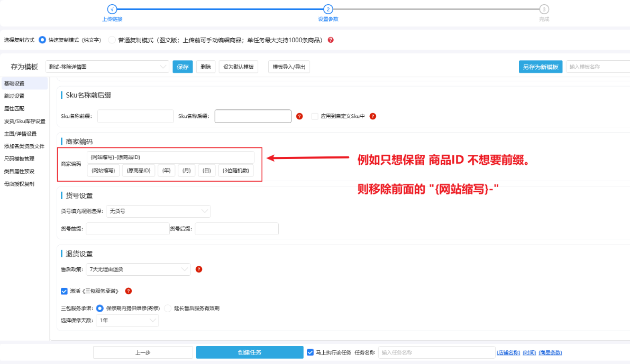630x364 pixels.
Task: Click 输入模板名称 input field
Action: 598,67
